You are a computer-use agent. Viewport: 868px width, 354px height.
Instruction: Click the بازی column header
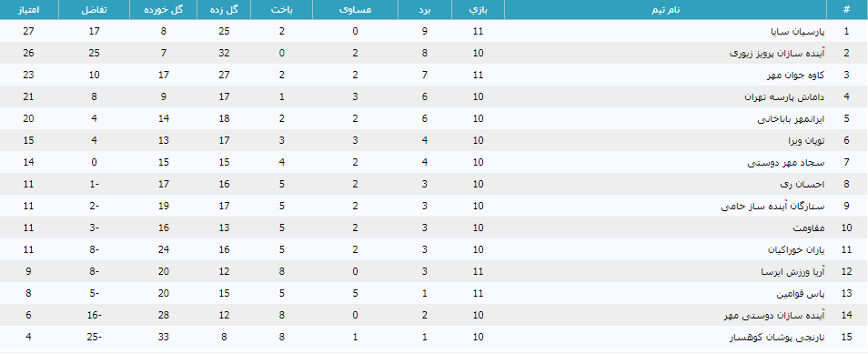479,10
